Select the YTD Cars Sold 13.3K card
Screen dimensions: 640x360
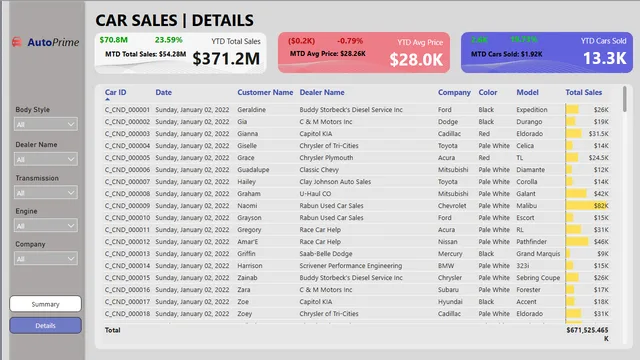(x=547, y=53)
